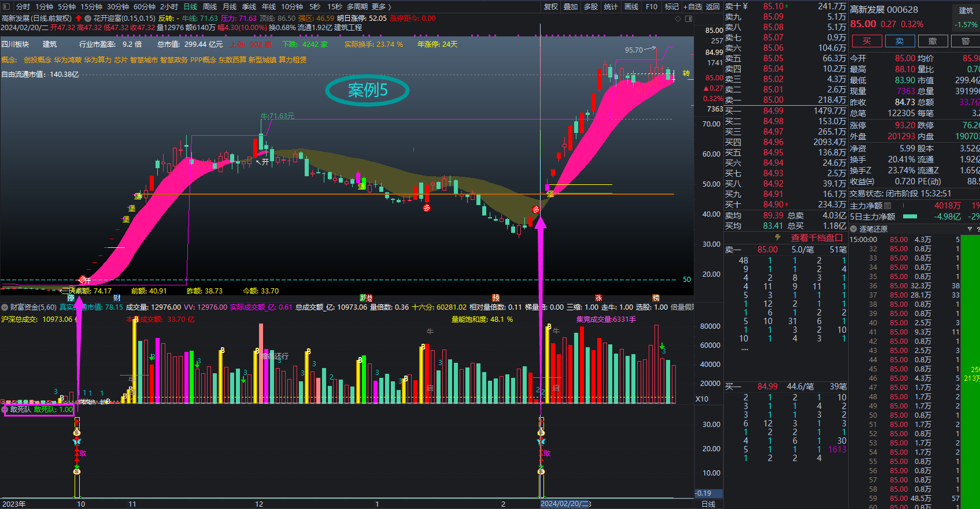Click the 卖一 85.00 order row

785,100
